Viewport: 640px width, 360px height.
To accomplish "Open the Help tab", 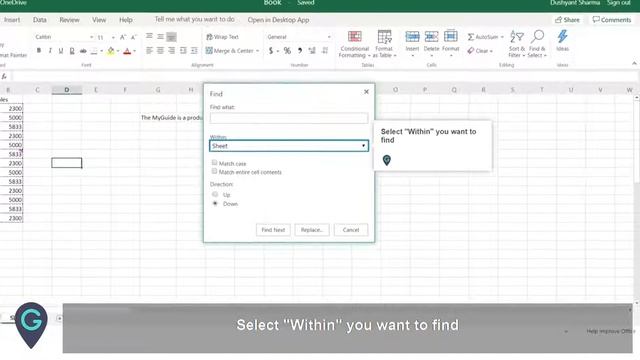I will pos(126,20).
